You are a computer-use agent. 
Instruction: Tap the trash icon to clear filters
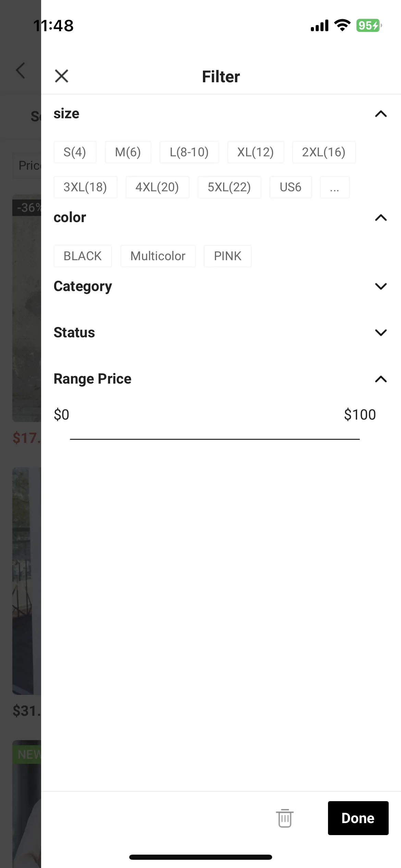(285, 818)
